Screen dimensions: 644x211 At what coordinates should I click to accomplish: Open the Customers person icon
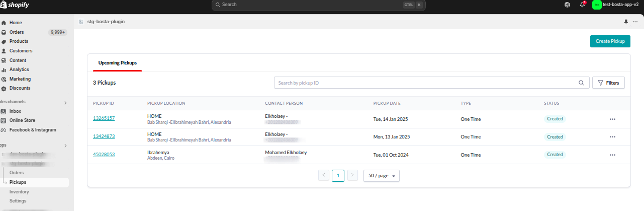click(x=4, y=51)
